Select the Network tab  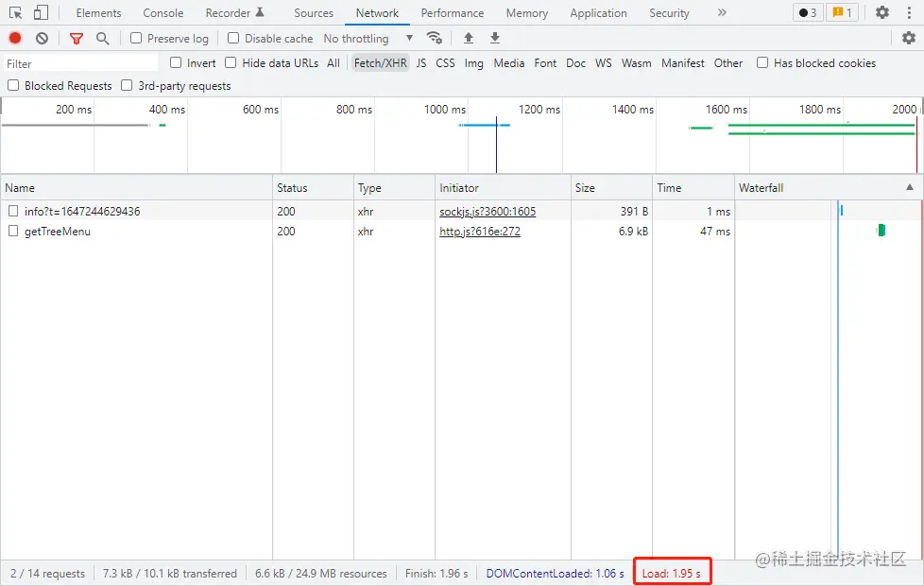[x=377, y=13]
